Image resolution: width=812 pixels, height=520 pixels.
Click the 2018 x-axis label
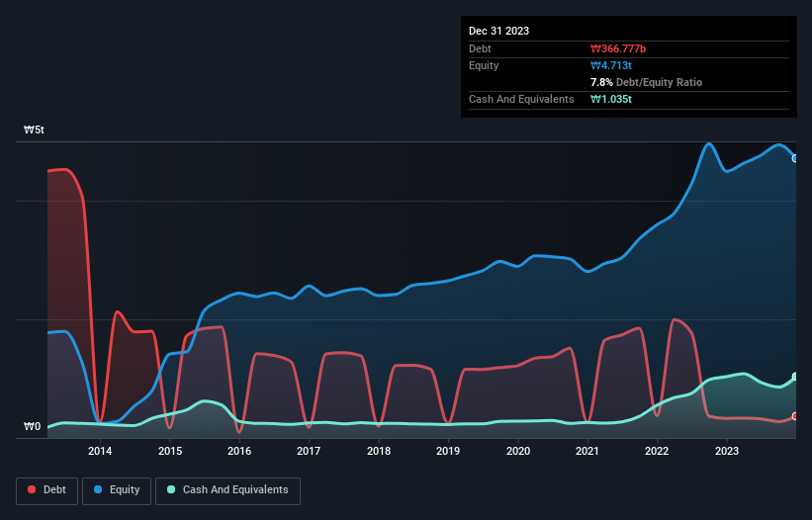[379, 451]
